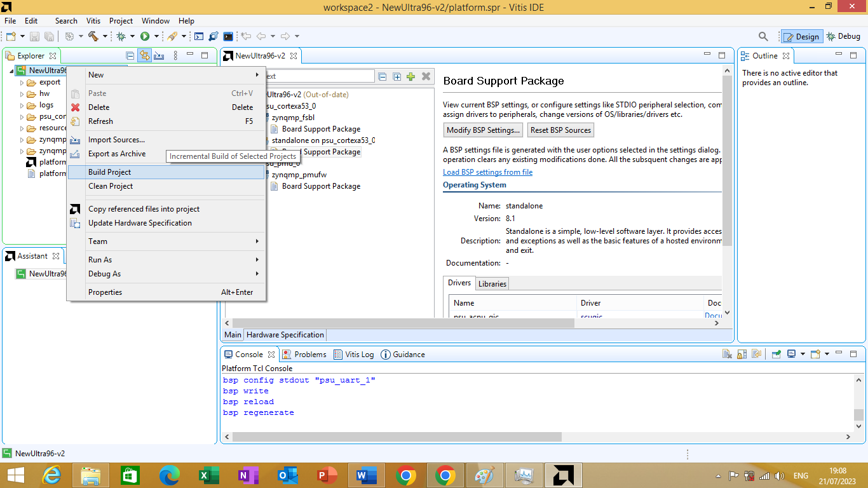This screenshot has width=868, height=488.
Task: Switch to the Libraries tab
Action: point(492,284)
